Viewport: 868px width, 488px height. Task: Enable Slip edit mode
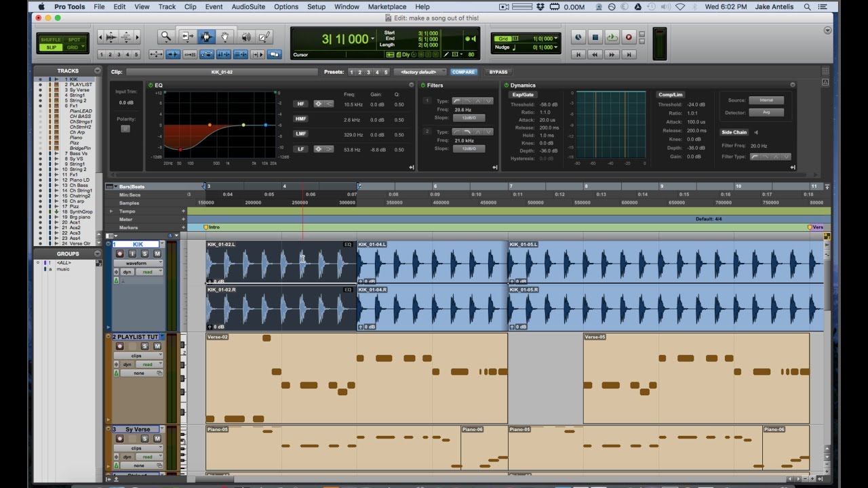coord(52,47)
